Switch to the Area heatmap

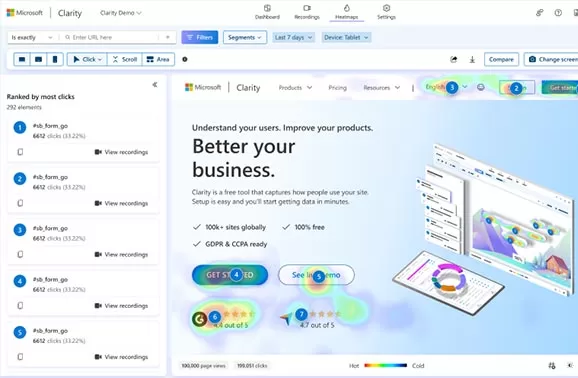[x=158, y=59]
